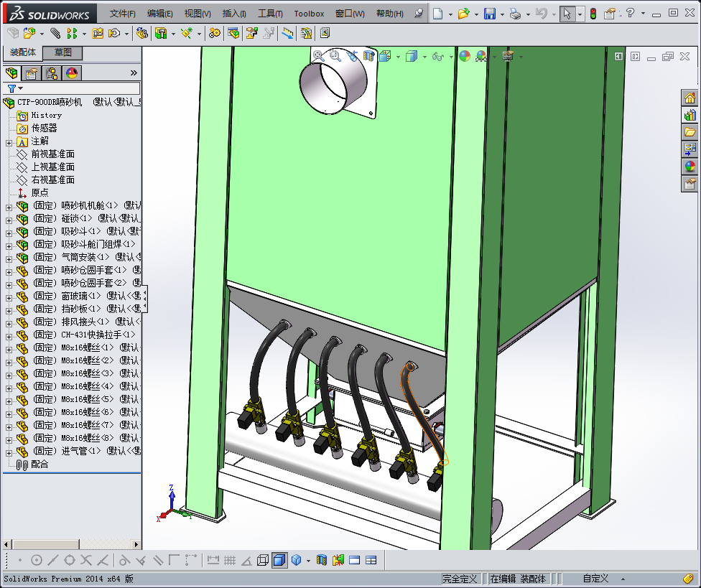The width and height of the screenshot is (701, 588).
Task: Toggle the Hide/Show Items glasses icon
Action: coord(437,56)
